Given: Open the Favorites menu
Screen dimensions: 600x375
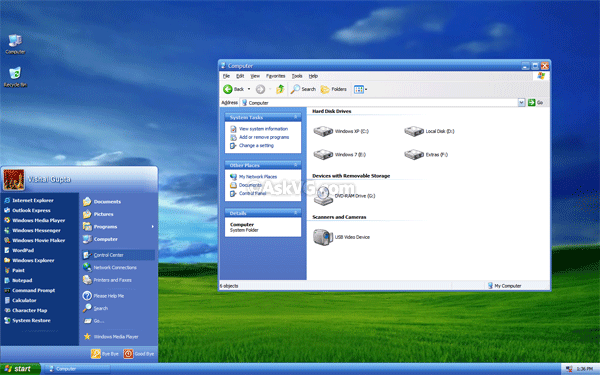Looking at the screenshot, I should [x=276, y=76].
